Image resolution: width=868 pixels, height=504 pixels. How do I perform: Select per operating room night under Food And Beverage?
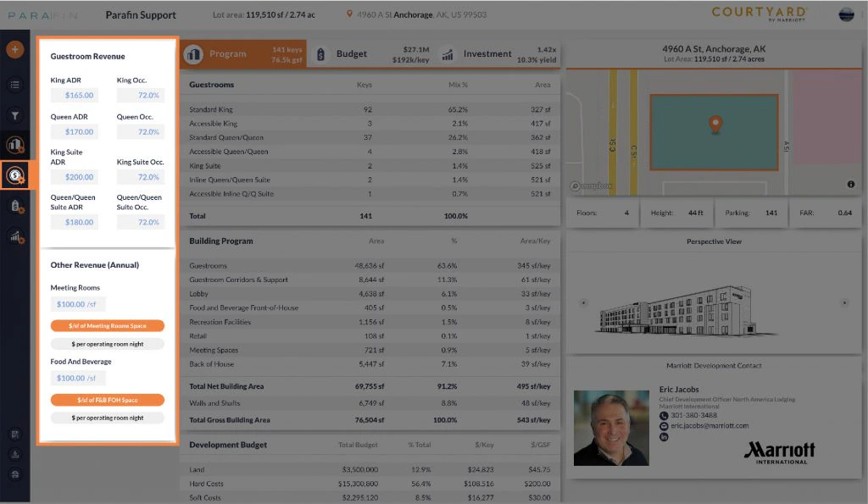coord(106,417)
